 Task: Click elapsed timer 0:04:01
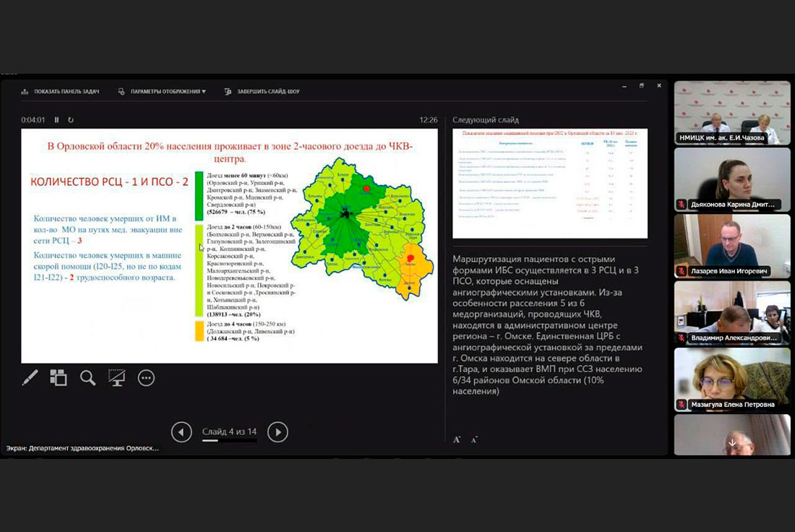33,120
